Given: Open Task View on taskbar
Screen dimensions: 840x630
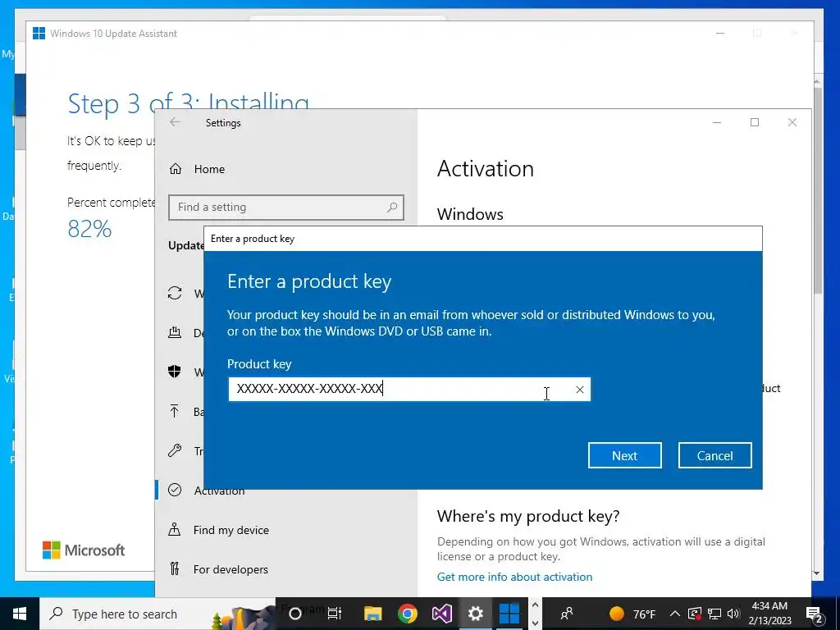Looking at the screenshot, I should pyautogui.click(x=335, y=614).
